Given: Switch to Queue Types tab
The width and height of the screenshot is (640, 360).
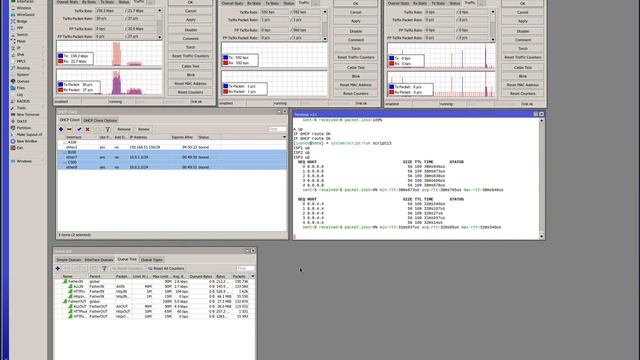Looking at the screenshot, I should (x=151, y=260).
